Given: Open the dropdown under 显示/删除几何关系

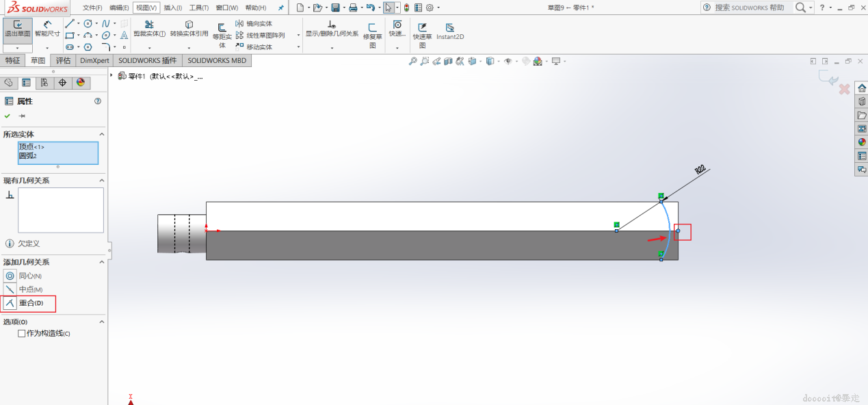Looking at the screenshot, I should pyautogui.click(x=332, y=49).
